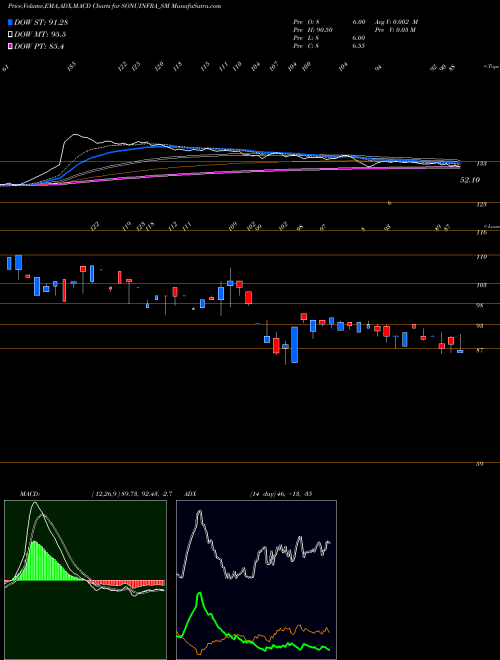The image size is (500, 660).
Task: Click the MACD (12,26,9) values text
Action: tap(131, 494)
